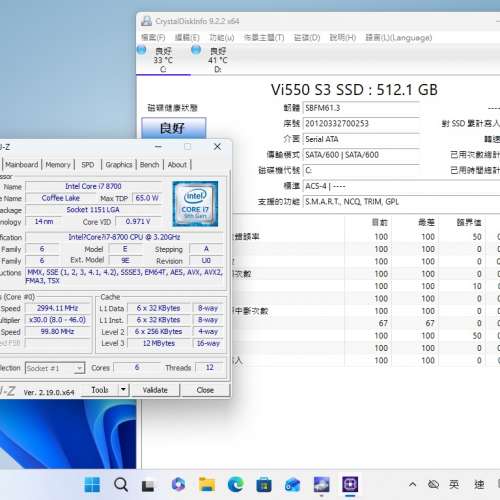
Task: Click the package value Socket 1151 LGA
Action: pos(93,210)
